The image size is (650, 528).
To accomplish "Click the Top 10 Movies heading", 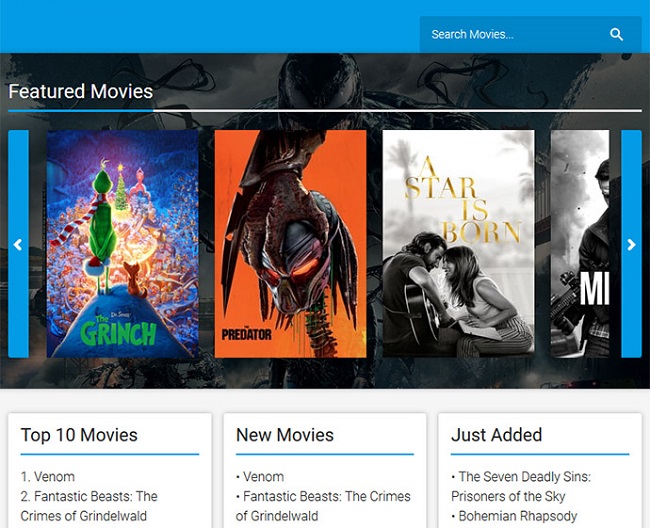I will point(79,435).
